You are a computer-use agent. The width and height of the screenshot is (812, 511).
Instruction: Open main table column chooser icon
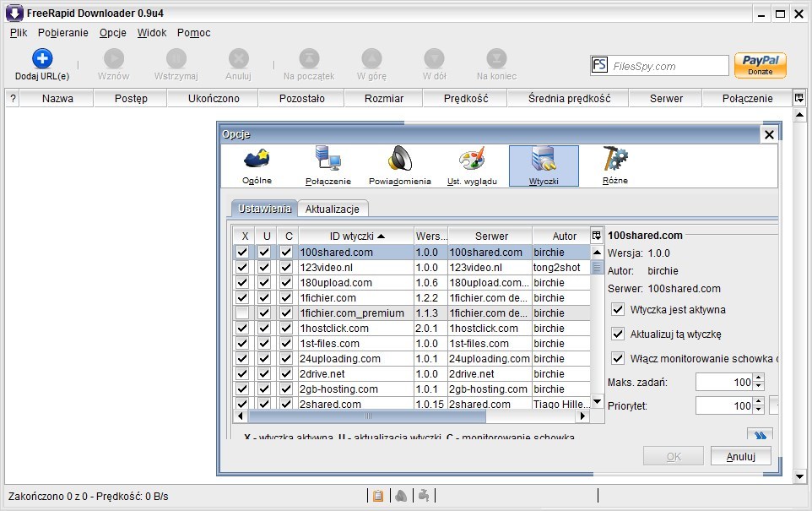pyautogui.click(x=799, y=98)
